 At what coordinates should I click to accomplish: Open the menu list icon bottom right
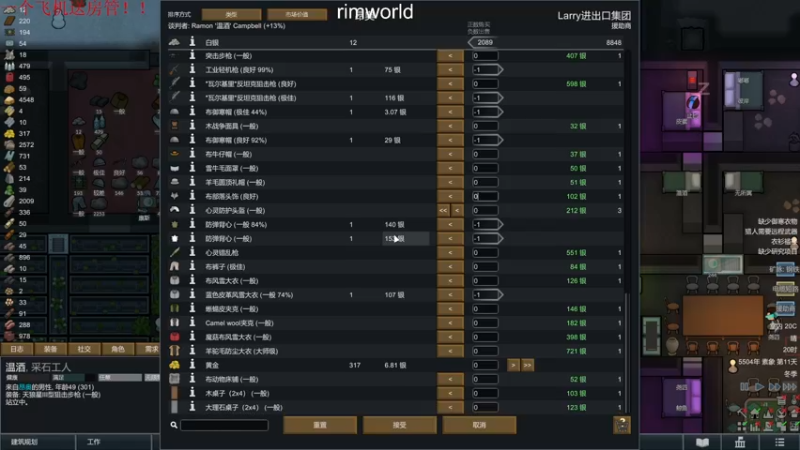pyautogui.click(x=779, y=442)
